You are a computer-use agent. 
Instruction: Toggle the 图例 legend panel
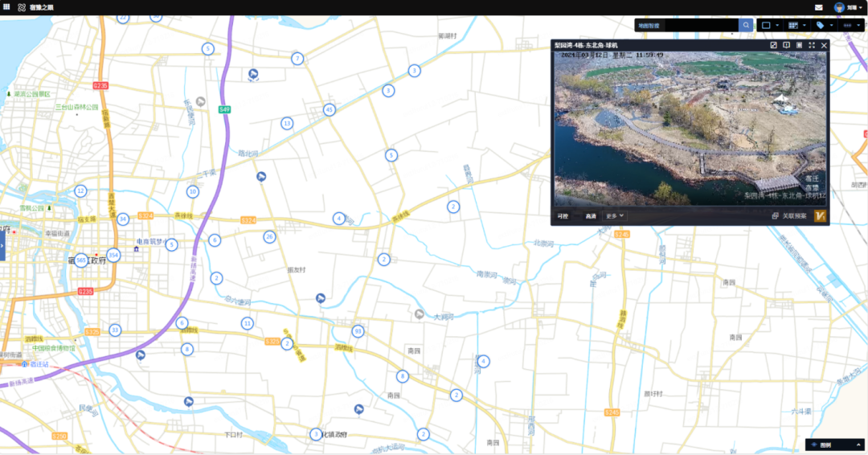coord(835,445)
